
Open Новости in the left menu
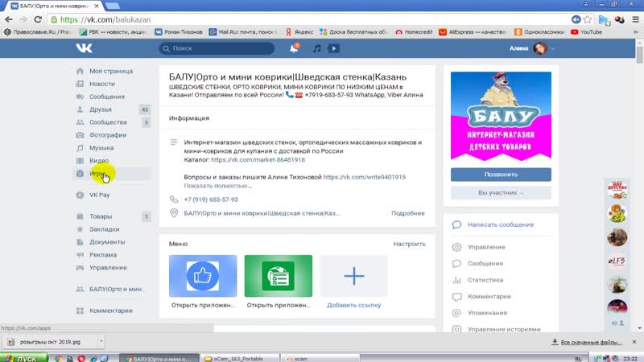[x=102, y=84]
